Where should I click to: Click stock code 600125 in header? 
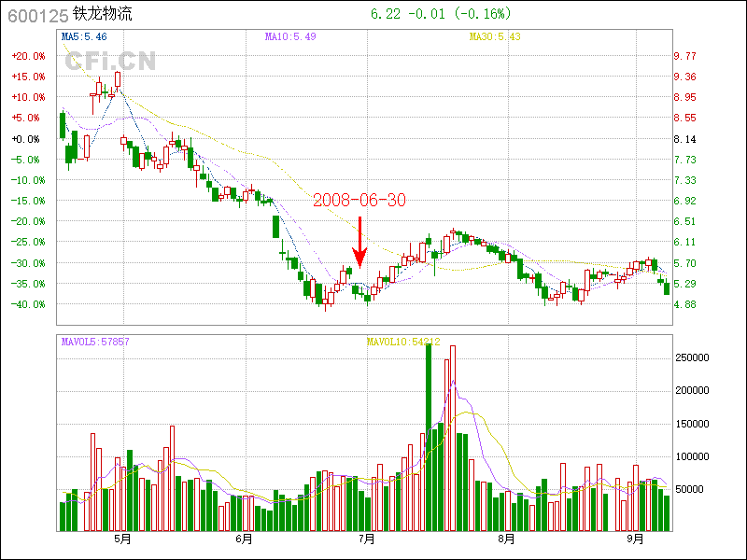[x=37, y=15]
